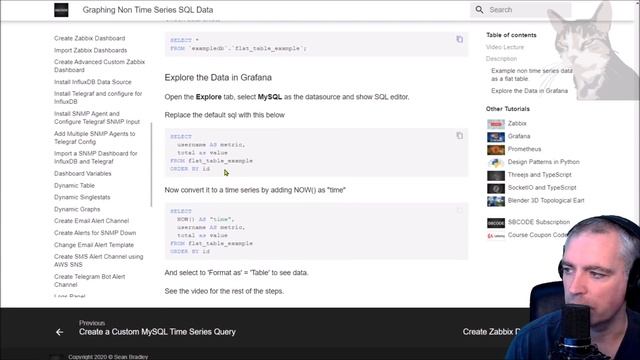Jump to Video Lecture in contents
This screenshot has height=360, width=640.
click(504, 47)
